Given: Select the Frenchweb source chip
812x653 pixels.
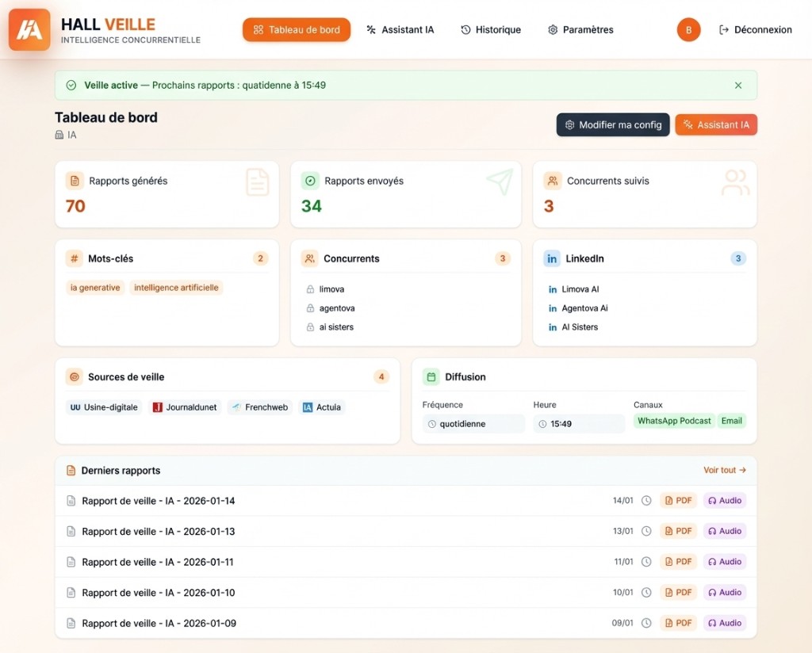Looking at the screenshot, I should 260,407.
